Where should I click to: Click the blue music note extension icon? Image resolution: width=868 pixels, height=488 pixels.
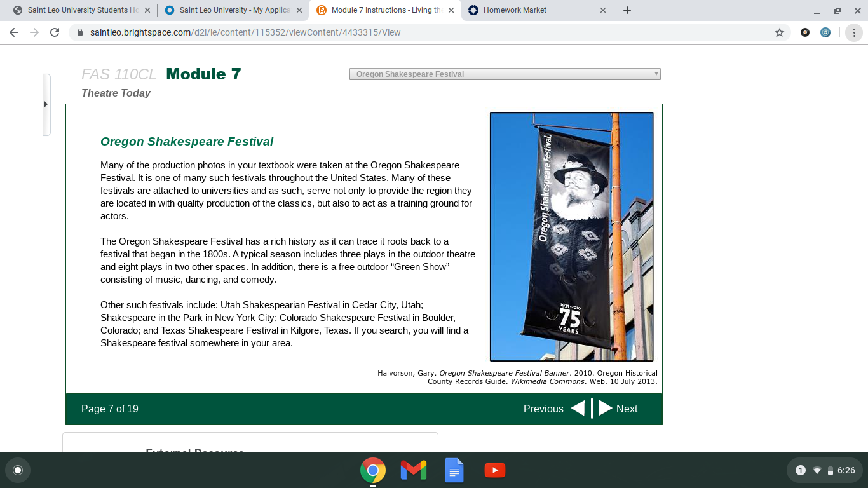pos(825,32)
